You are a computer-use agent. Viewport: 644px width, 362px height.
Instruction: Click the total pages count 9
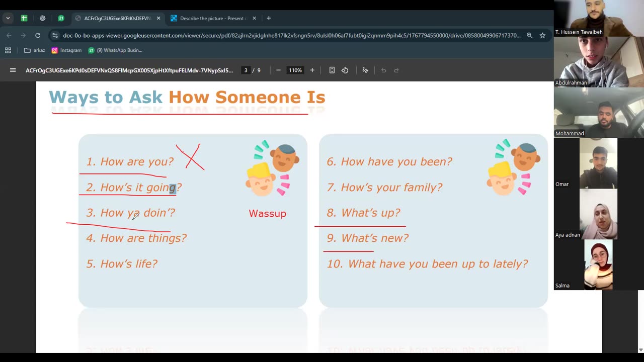tap(259, 70)
